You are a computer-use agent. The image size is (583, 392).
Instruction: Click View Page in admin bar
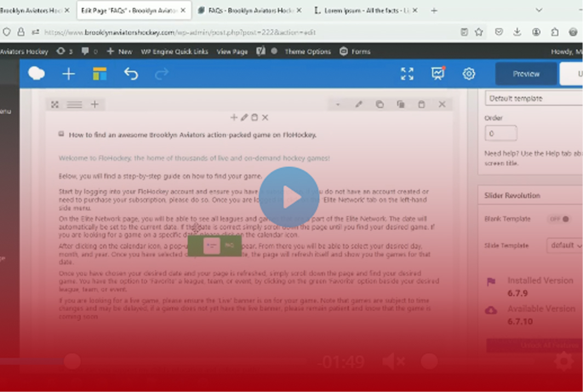(x=232, y=51)
